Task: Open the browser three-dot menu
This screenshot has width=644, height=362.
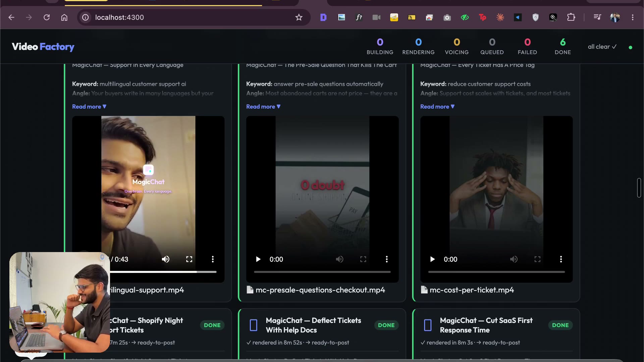Action: point(633,17)
